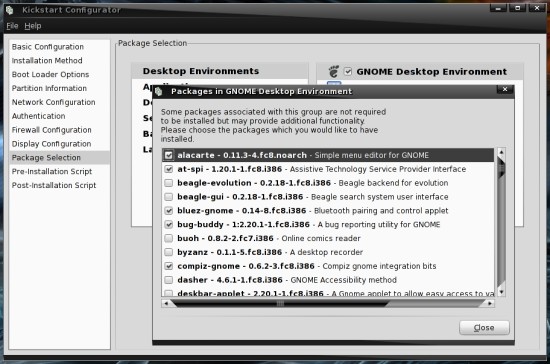Click the vertical scrollbar of package list

tap(501, 222)
